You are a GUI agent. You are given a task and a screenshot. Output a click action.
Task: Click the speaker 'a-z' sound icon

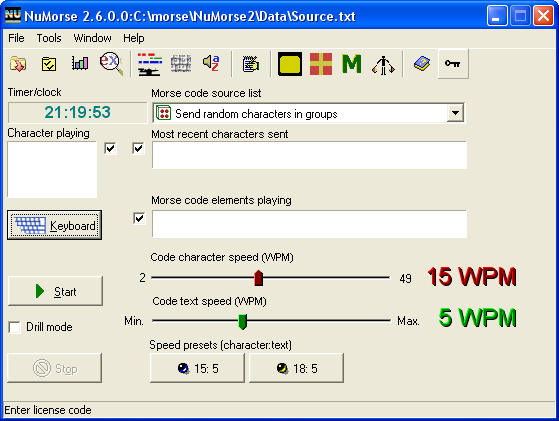[211, 63]
